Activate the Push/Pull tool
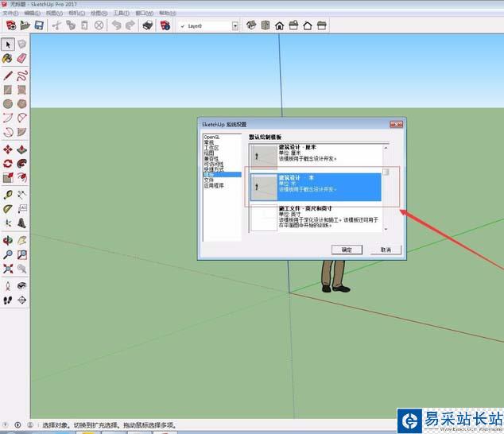 tap(21, 149)
